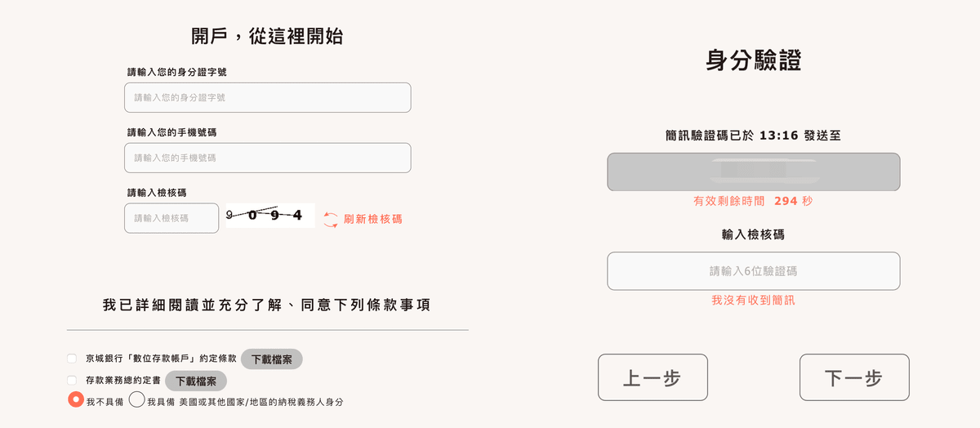Screen dimensions: 980x428
Task: Download the 數位存款帳戶 約定條款 file
Action: (271, 359)
